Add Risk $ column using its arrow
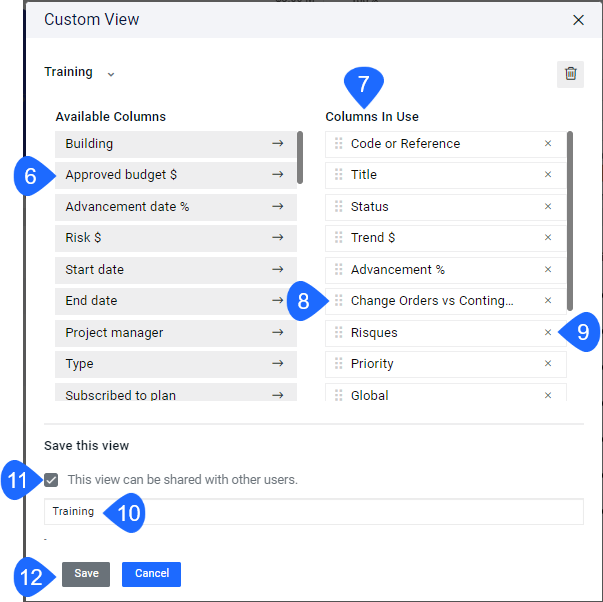603x602 pixels. (x=278, y=238)
